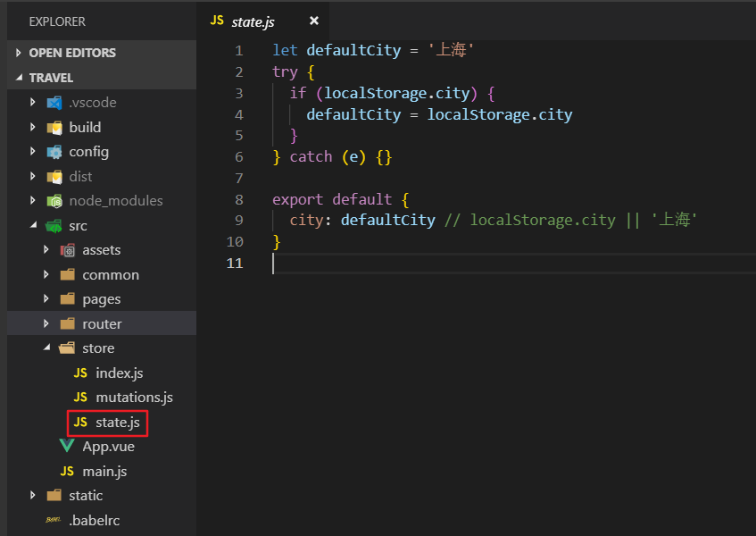
Task: Collapse the store folder arrow
Action: click(46, 348)
